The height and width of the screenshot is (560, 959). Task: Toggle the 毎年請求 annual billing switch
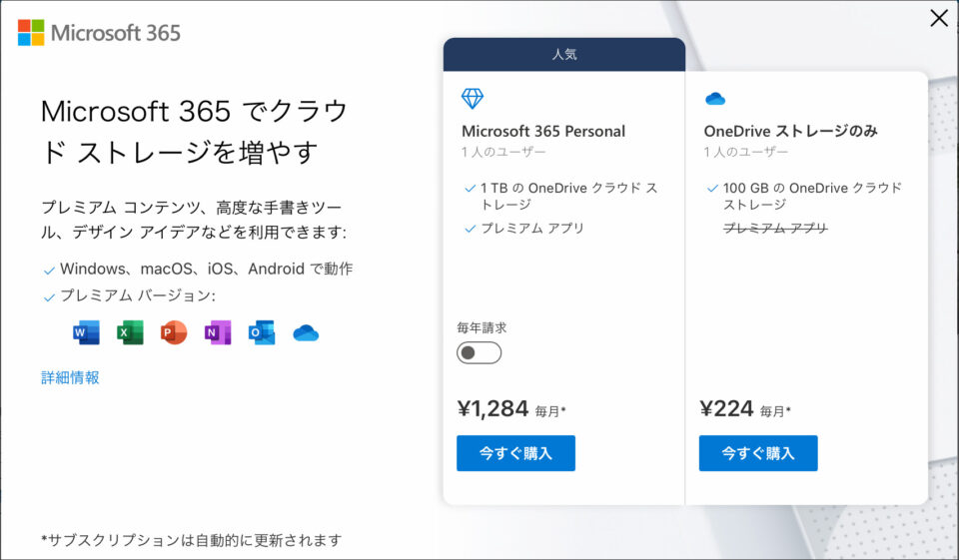click(x=479, y=352)
